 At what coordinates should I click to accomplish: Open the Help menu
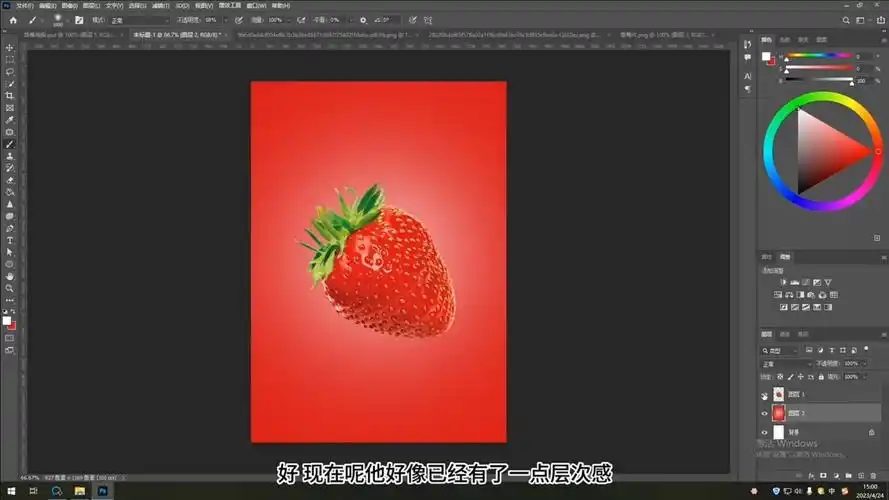281,5
